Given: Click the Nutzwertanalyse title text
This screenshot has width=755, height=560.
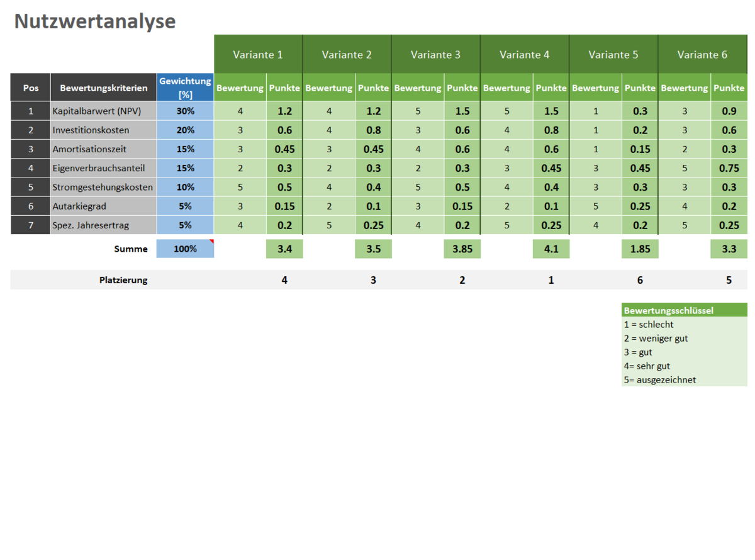Looking at the screenshot, I should click(95, 21).
